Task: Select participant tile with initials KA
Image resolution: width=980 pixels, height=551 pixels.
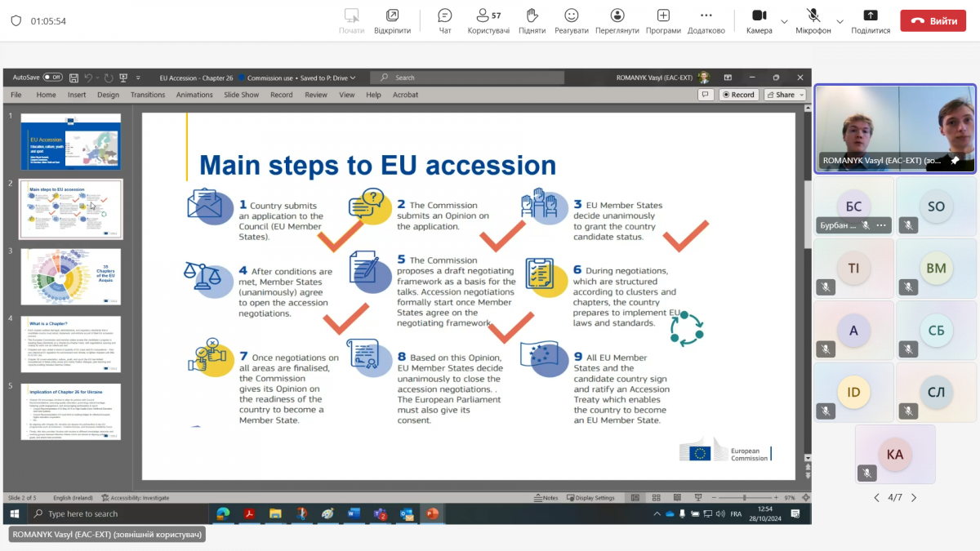Action: pyautogui.click(x=895, y=454)
